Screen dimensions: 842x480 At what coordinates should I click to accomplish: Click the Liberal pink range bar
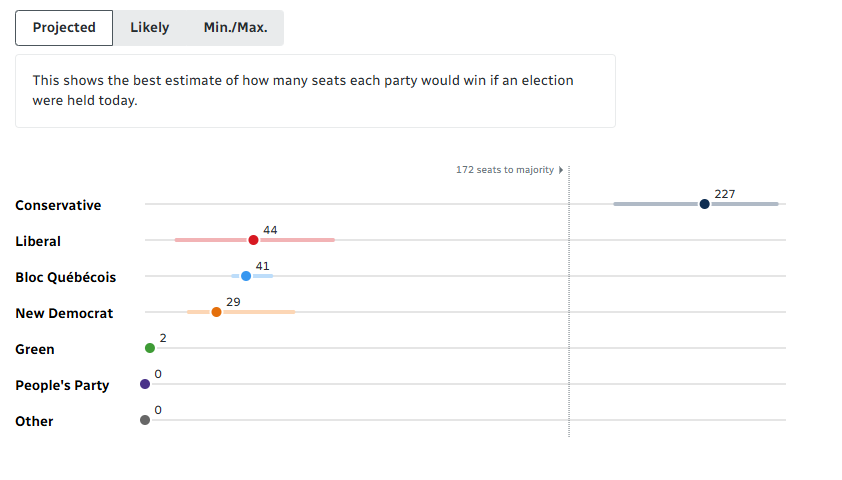click(300, 240)
